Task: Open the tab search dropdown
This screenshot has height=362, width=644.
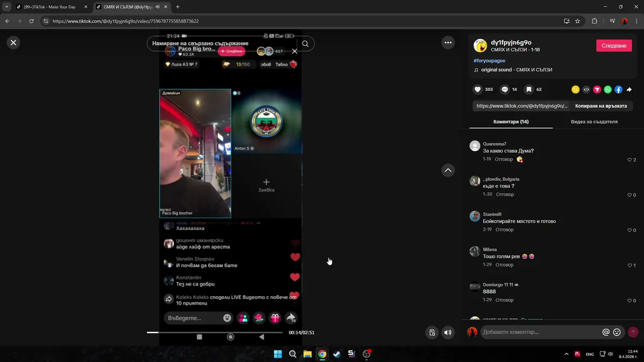Action: 7,7
